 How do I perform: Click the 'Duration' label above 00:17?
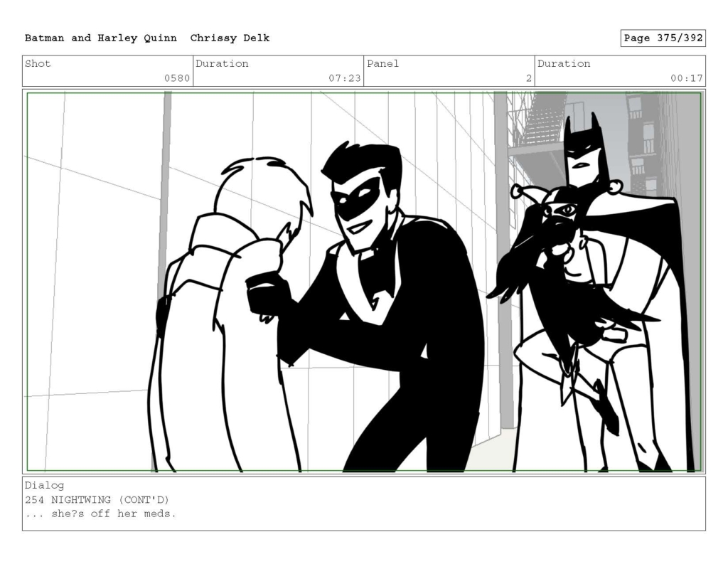564,63
